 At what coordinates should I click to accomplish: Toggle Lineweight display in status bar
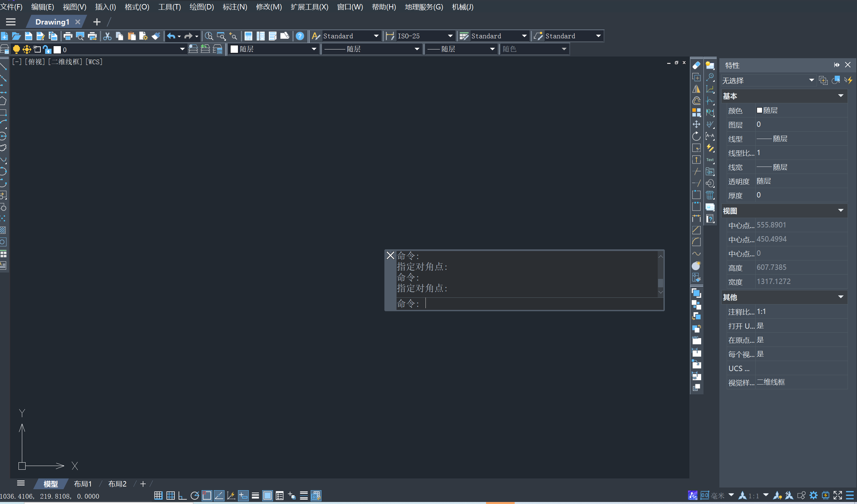click(x=255, y=496)
